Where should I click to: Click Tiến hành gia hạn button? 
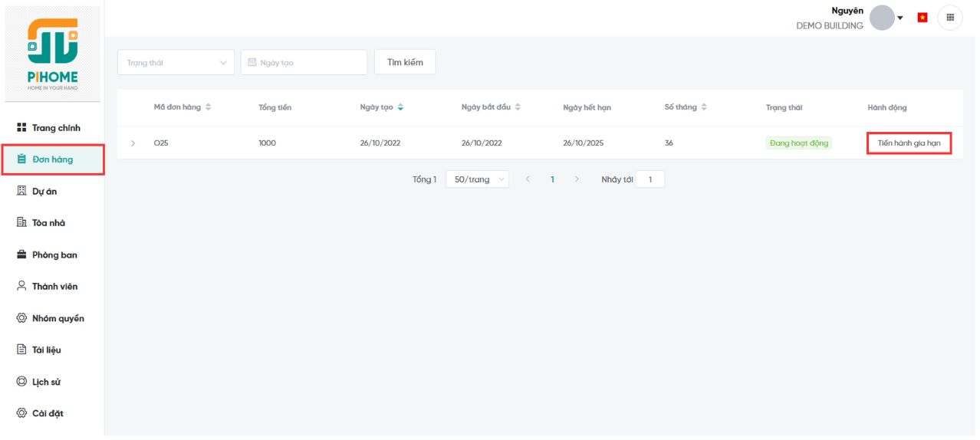(909, 143)
